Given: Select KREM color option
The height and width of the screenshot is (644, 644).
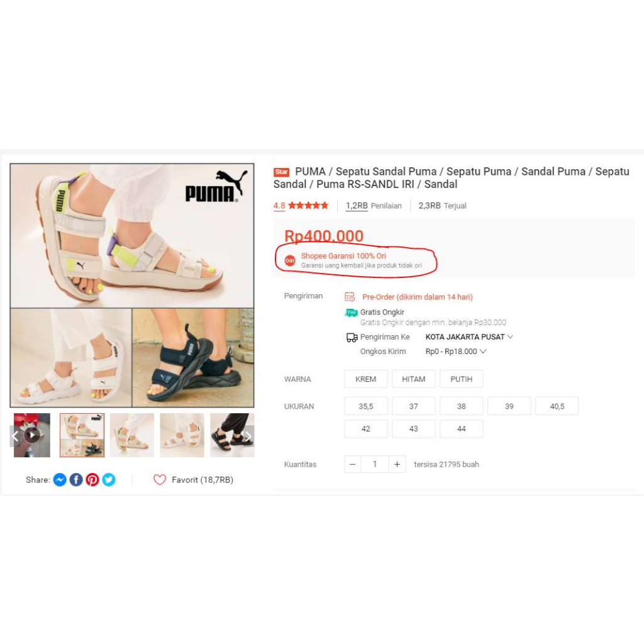Looking at the screenshot, I should pos(365,379).
